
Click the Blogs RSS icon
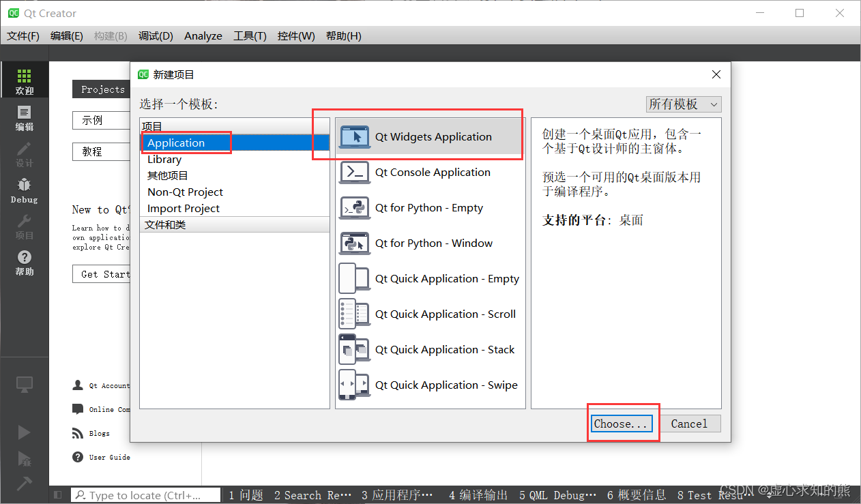pyautogui.click(x=78, y=433)
